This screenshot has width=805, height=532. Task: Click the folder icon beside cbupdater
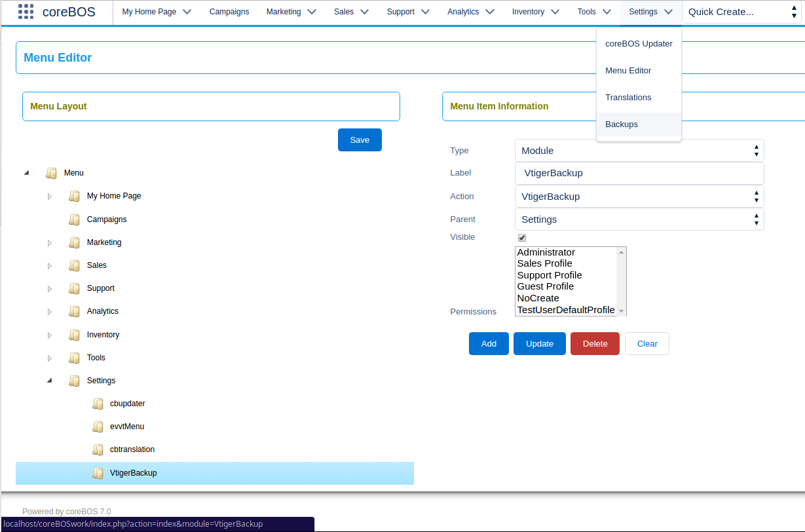click(98, 404)
